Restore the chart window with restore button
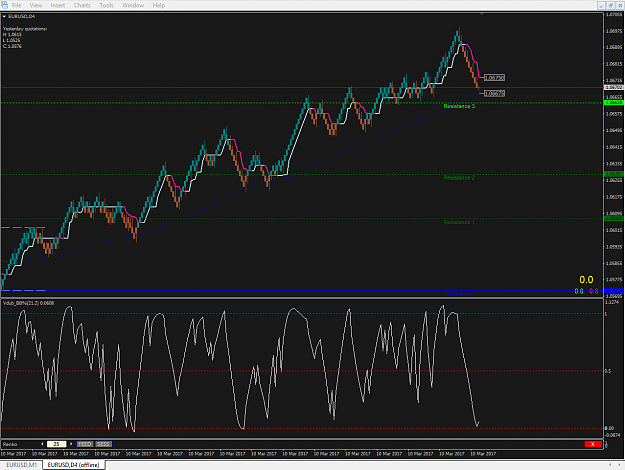Viewport: 625px width, 470px height. (611, 5)
